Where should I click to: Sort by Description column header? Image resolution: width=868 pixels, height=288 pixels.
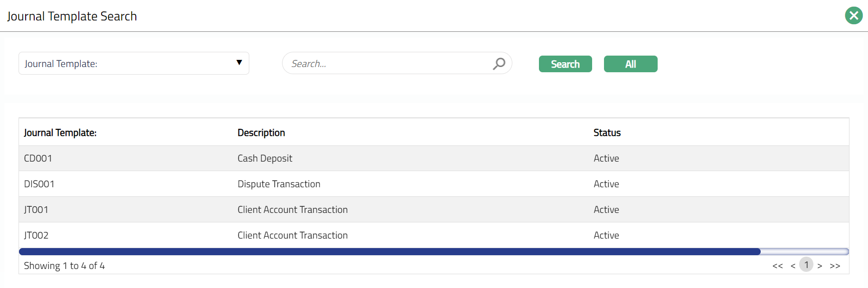coord(261,133)
